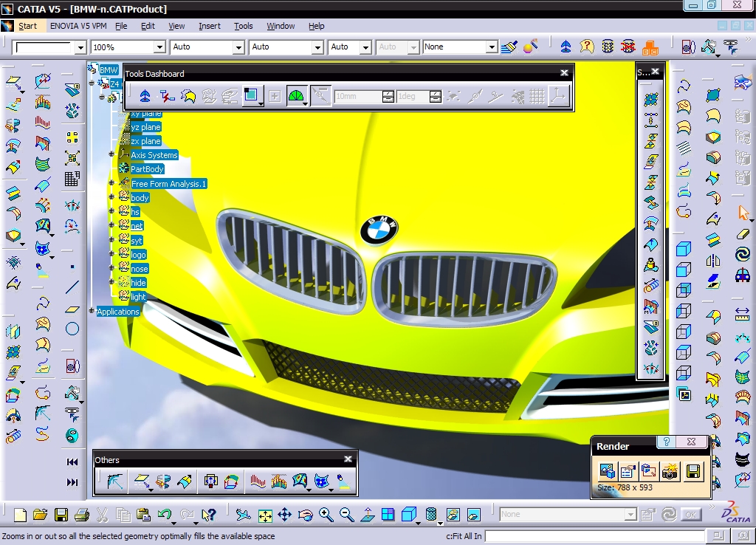
Task: Click the Normal View icon
Action: coord(367,515)
